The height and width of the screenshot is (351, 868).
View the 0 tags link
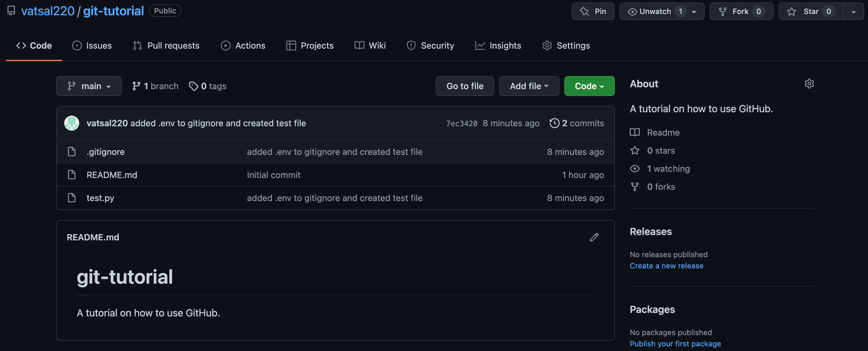click(208, 86)
